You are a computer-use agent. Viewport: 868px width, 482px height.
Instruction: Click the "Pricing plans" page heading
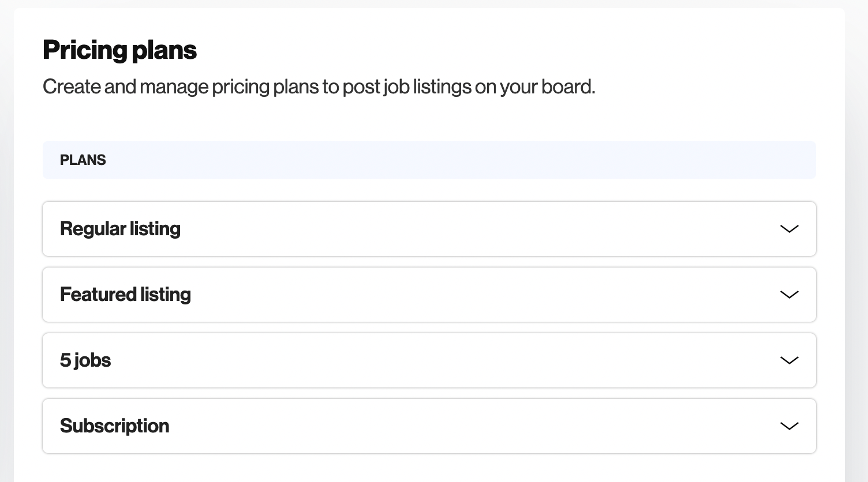119,50
